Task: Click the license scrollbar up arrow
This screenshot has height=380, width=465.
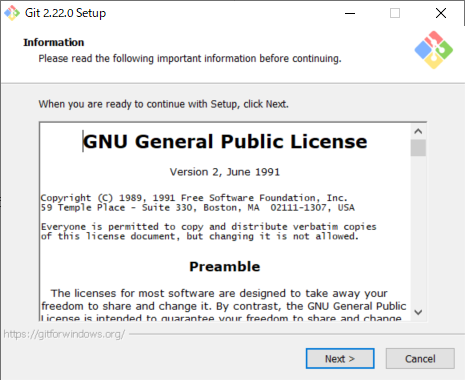Action: (418, 131)
